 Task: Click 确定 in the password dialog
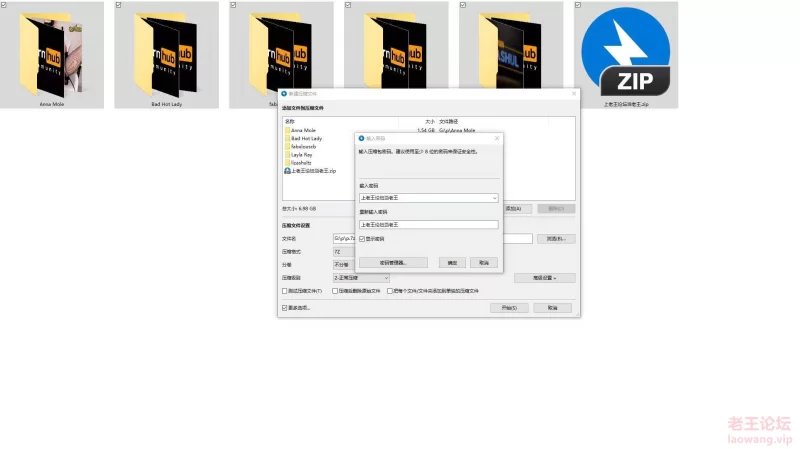pyautogui.click(x=452, y=263)
